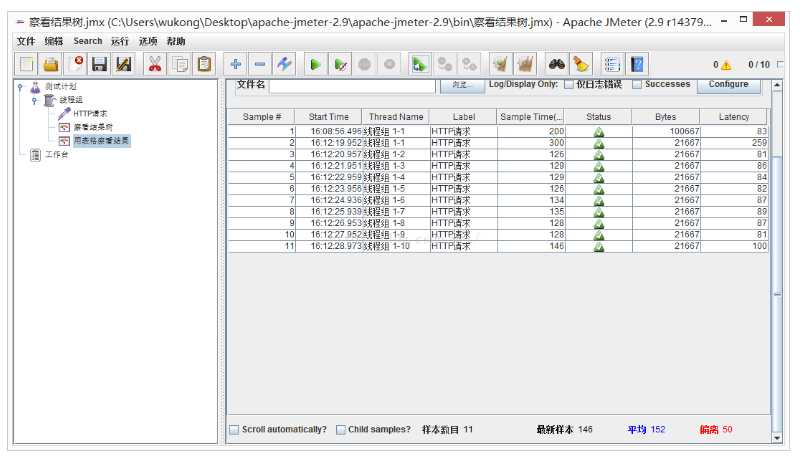Click the blue plus Expand All icon
The width and height of the screenshot is (801, 463).
click(x=235, y=64)
